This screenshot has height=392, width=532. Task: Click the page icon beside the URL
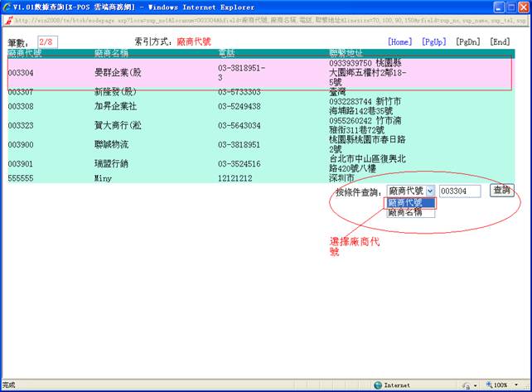tap(7, 19)
